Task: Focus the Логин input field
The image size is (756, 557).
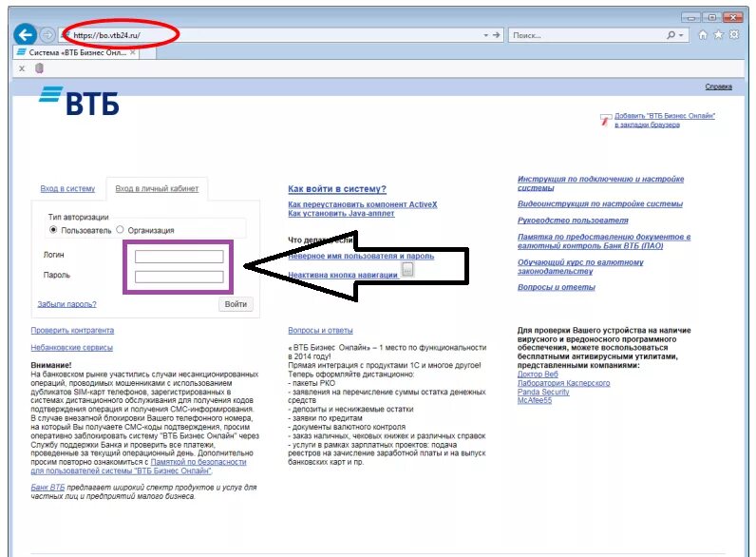Action: click(x=179, y=257)
